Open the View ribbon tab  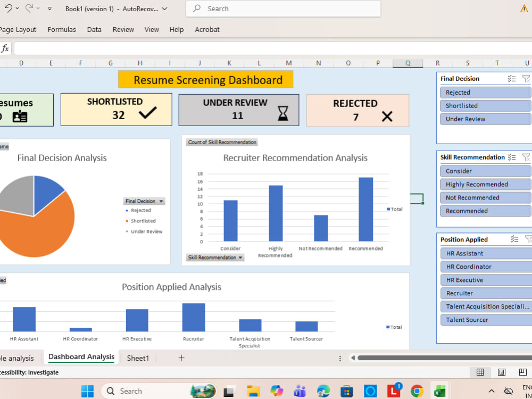[x=152, y=29]
